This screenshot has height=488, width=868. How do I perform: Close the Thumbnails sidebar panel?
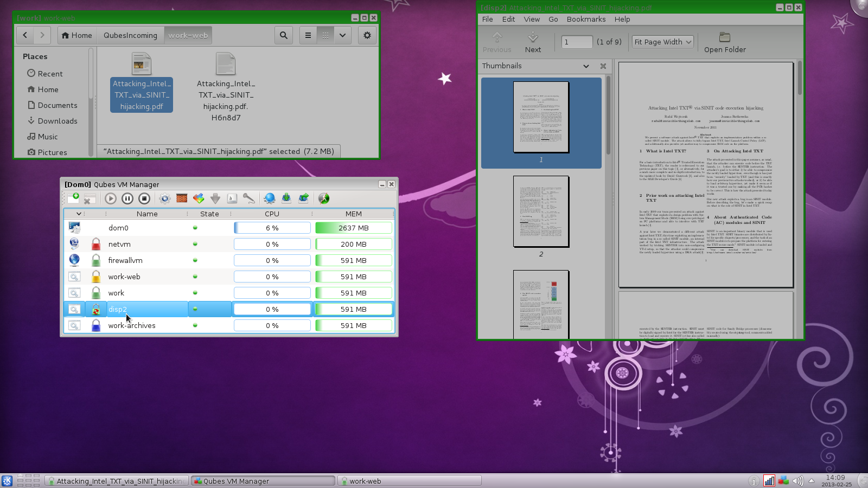pos(603,66)
